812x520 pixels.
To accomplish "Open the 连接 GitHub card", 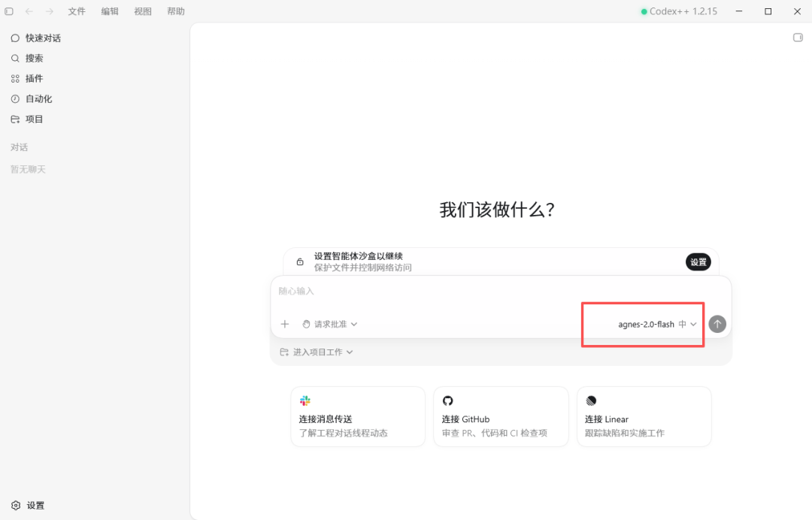I will (x=501, y=416).
